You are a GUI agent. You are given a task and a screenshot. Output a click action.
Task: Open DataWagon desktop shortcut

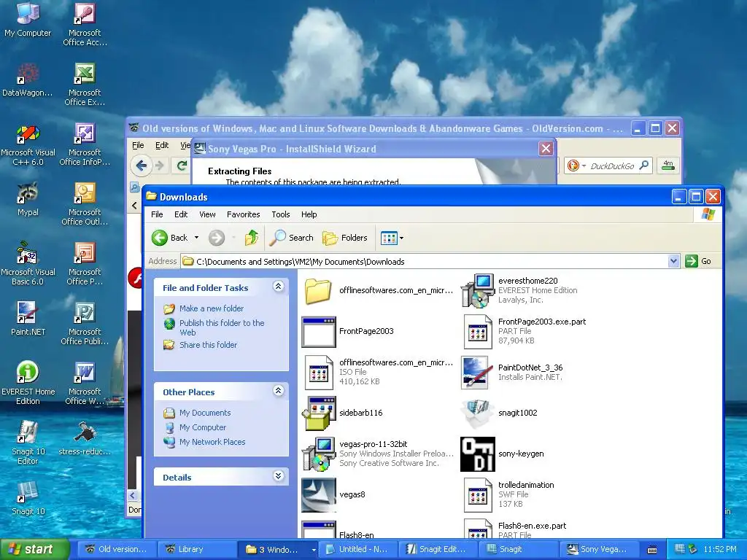28,79
